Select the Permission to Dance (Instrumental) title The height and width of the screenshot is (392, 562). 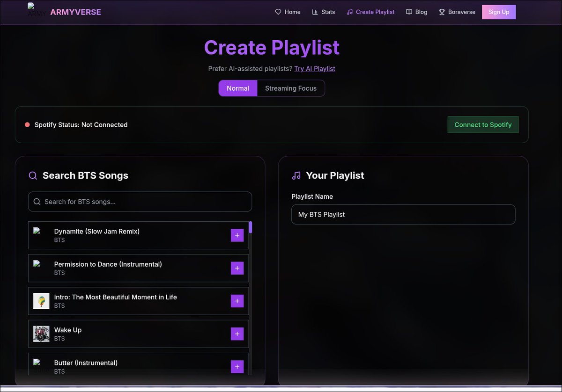(108, 264)
